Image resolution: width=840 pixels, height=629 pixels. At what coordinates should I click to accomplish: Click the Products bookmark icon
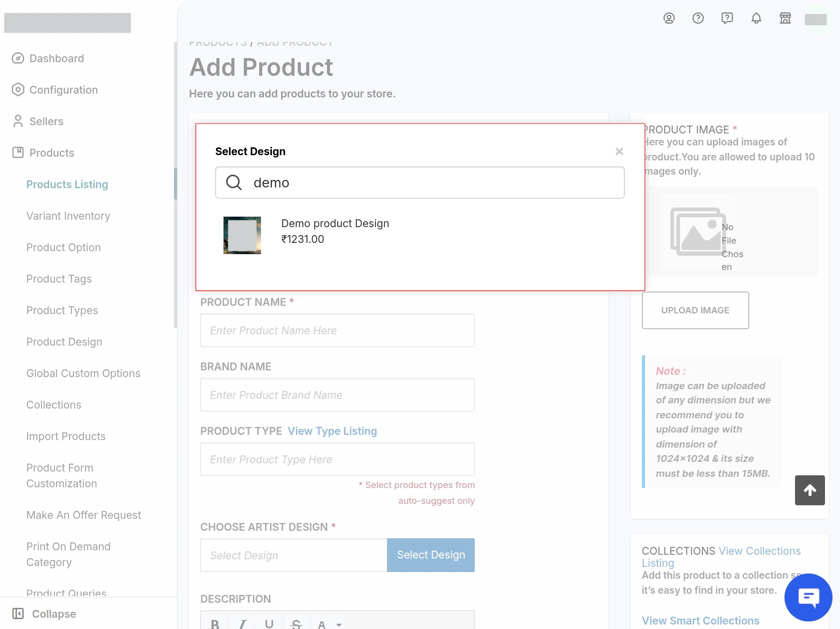point(18,153)
